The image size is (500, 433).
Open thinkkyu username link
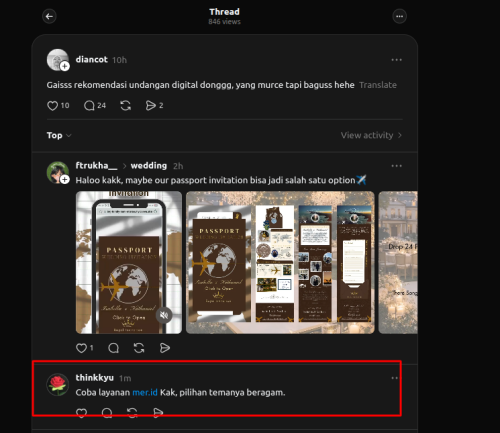[x=95, y=378]
